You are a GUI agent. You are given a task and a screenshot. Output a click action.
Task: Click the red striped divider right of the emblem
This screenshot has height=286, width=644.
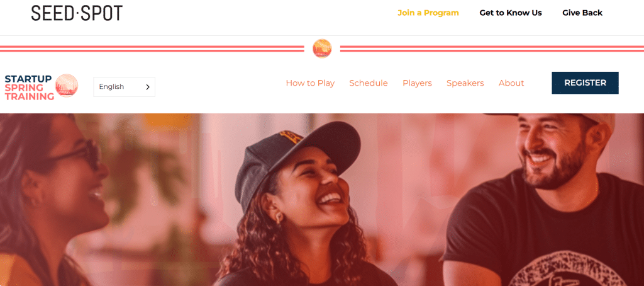point(492,49)
